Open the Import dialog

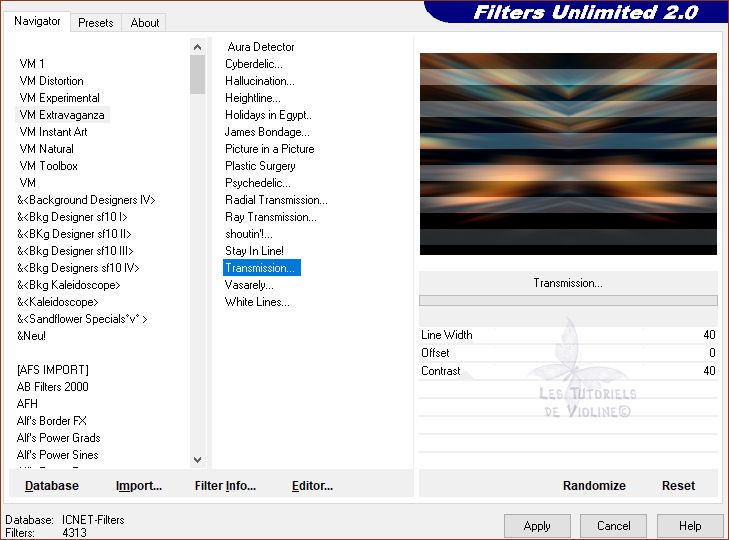(x=139, y=486)
